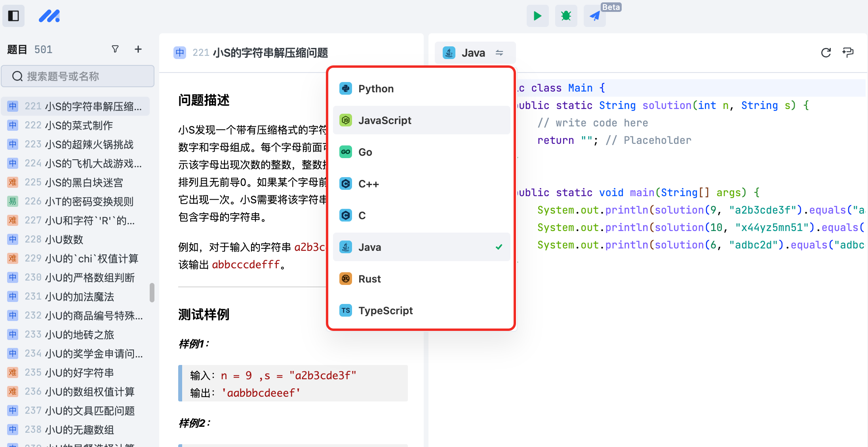Toggle the sidebar panel icon
The width and height of the screenshot is (868, 447).
coord(13,16)
